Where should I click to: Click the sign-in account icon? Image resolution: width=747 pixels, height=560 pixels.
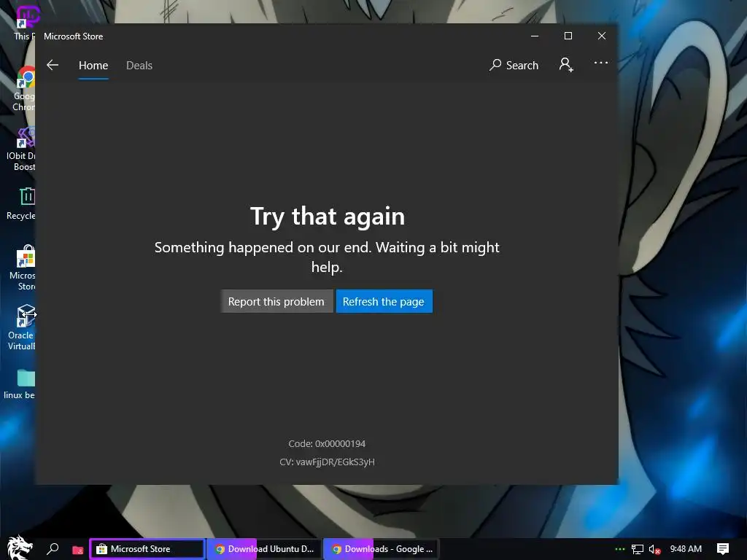tap(566, 65)
